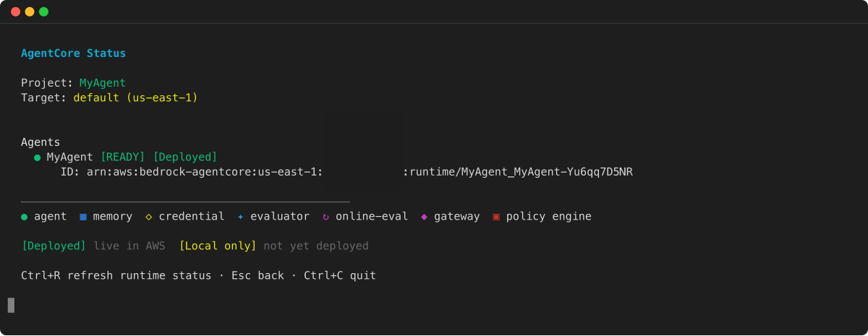Click the online-eval refresh arrow icon
Screen dimensions: 868x336
325,217
